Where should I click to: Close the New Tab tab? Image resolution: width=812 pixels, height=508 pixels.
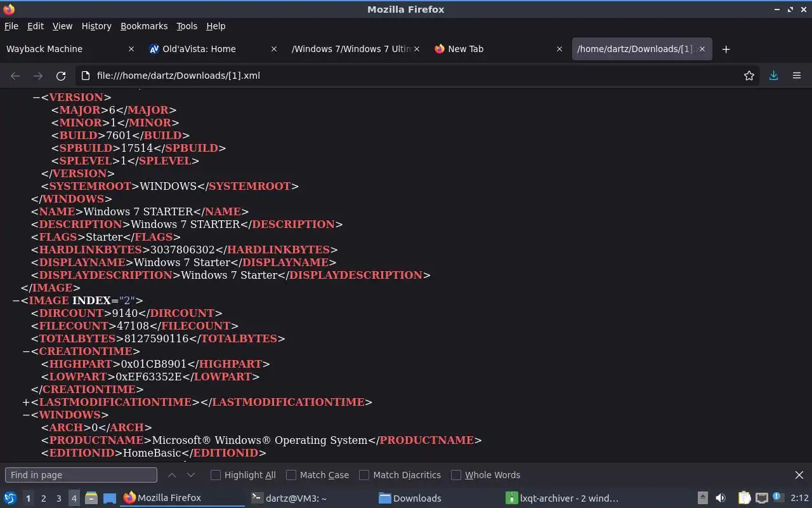pos(560,49)
